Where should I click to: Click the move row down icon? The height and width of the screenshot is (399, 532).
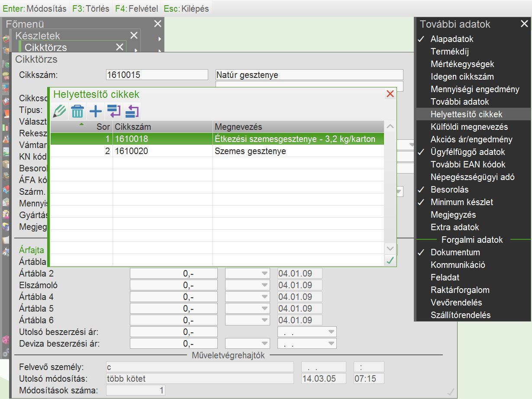coord(114,112)
